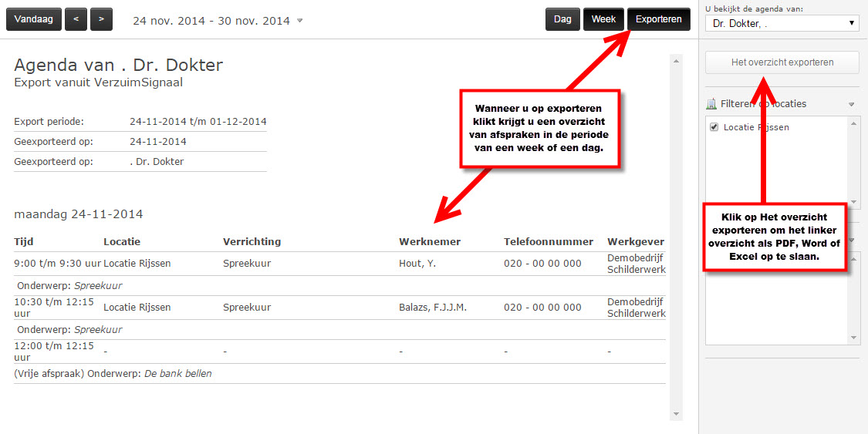The width and height of the screenshot is (868, 434).
Task: Click the Vandaag button
Action: 33,19
